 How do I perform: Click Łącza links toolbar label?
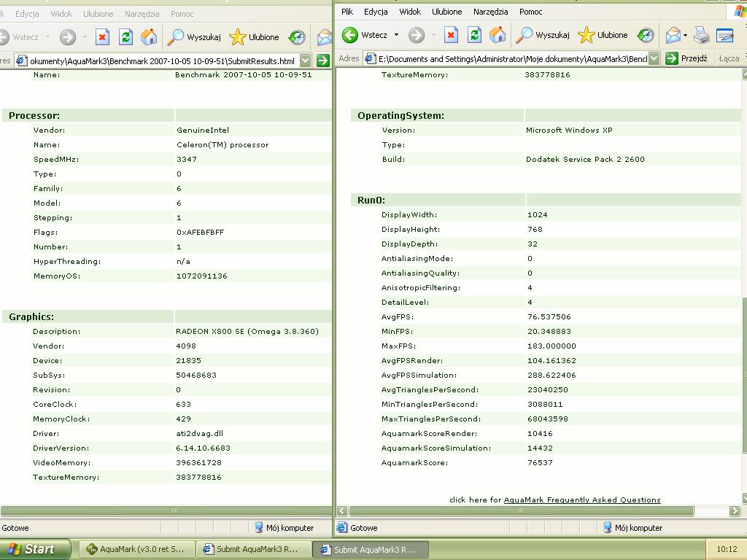[x=729, y=58]
